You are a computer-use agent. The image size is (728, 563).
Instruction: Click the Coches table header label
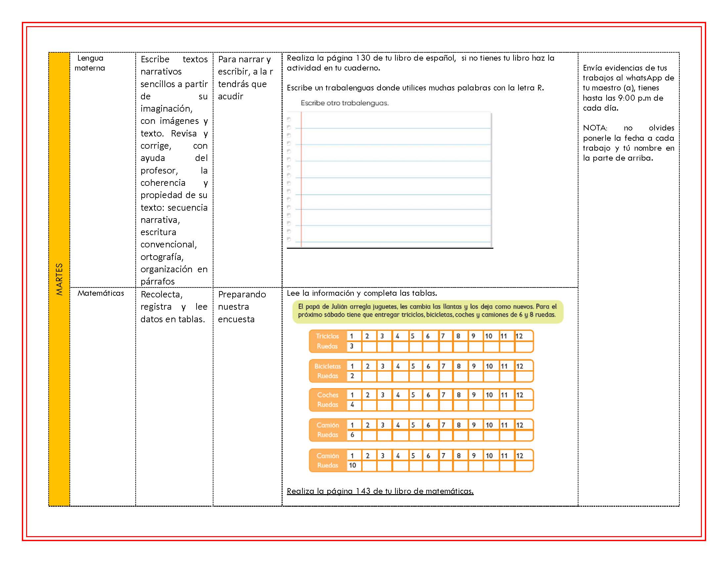coord(328,395)
